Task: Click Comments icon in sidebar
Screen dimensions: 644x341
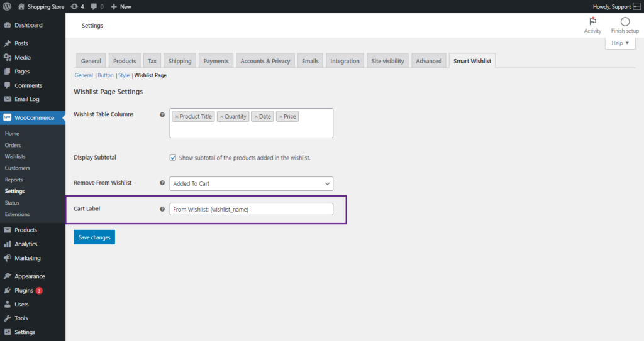Action: coord(8,85)
